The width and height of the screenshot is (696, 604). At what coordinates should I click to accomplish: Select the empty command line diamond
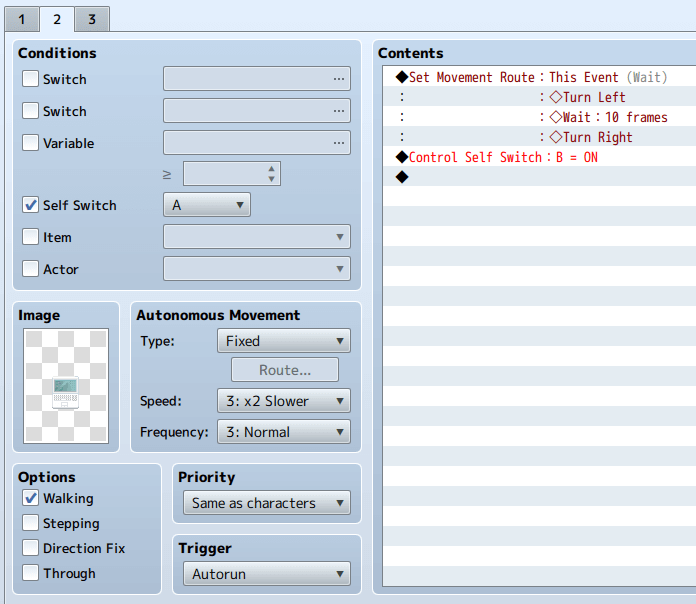(x=402, y=177)
